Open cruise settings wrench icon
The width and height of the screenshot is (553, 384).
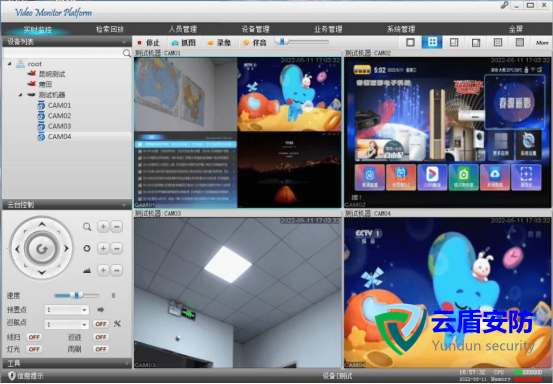point(117,323)
